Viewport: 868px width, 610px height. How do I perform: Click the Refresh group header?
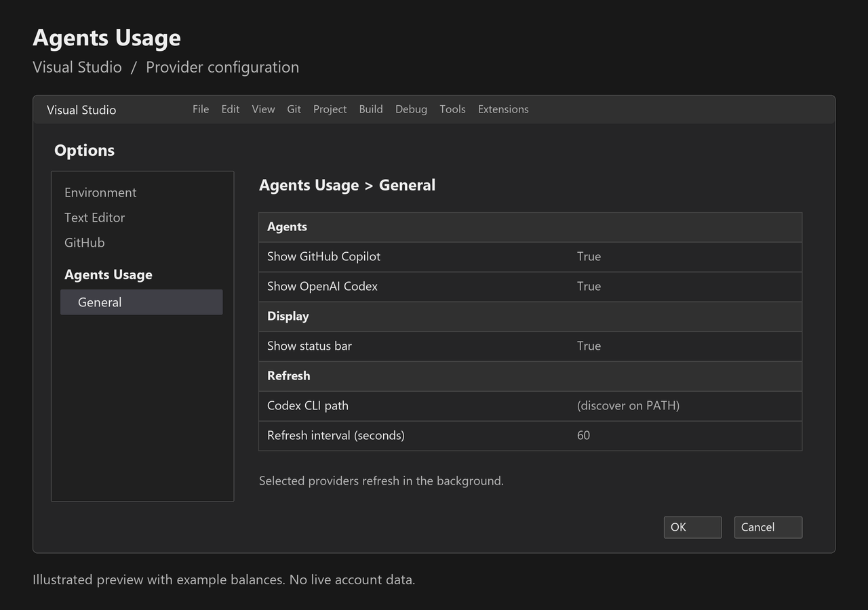click(530, 376)
